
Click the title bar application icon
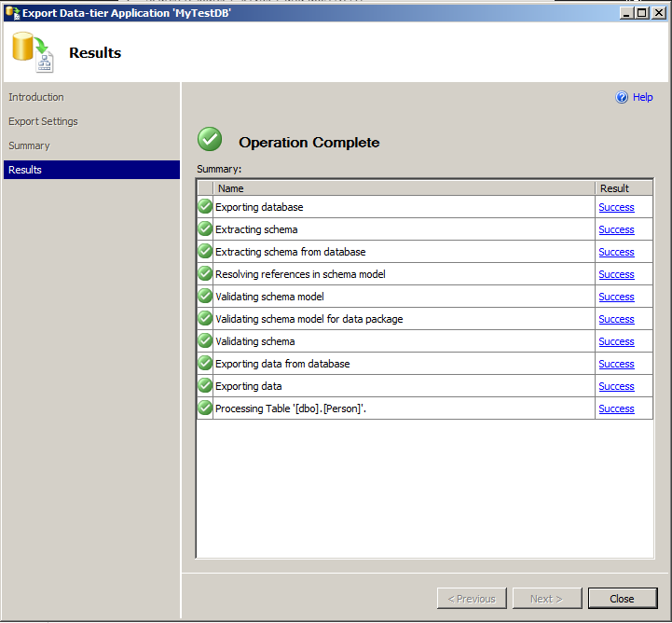coord(11,13)
